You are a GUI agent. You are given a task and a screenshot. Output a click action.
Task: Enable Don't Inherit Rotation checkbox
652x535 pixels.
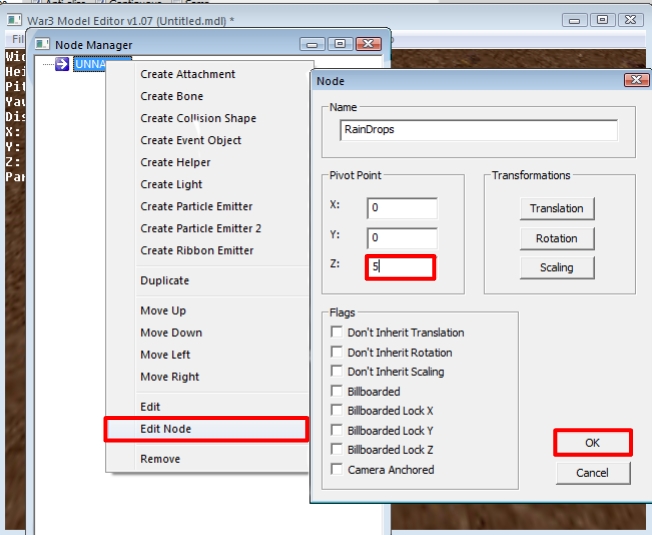(x=336, y=352)
